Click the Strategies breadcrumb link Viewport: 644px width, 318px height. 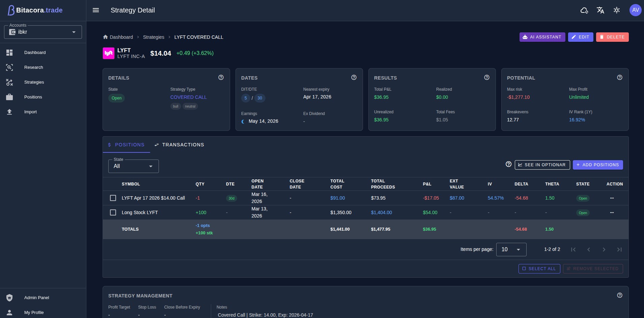point(153,37)
